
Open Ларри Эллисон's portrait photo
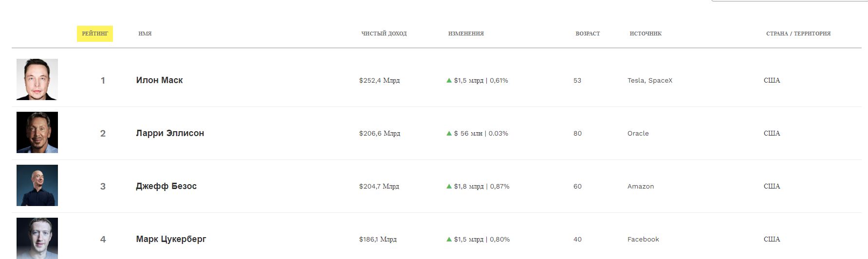37,133
